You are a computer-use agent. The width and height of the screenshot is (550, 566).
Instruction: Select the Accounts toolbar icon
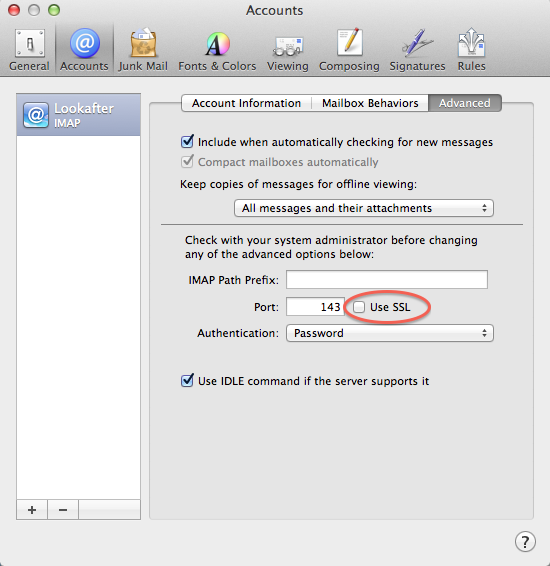point(84,49)
